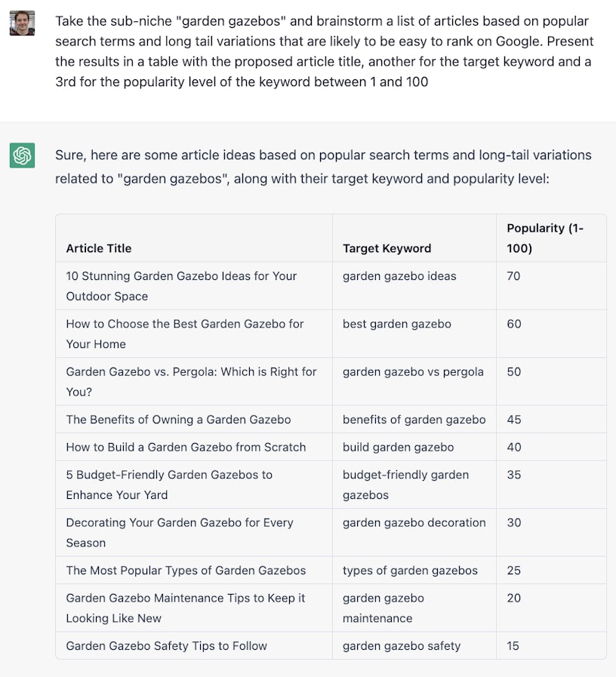Click the popularity value 15 cell
This screenshot has width=616, height=677.
[x=513, y=646]
